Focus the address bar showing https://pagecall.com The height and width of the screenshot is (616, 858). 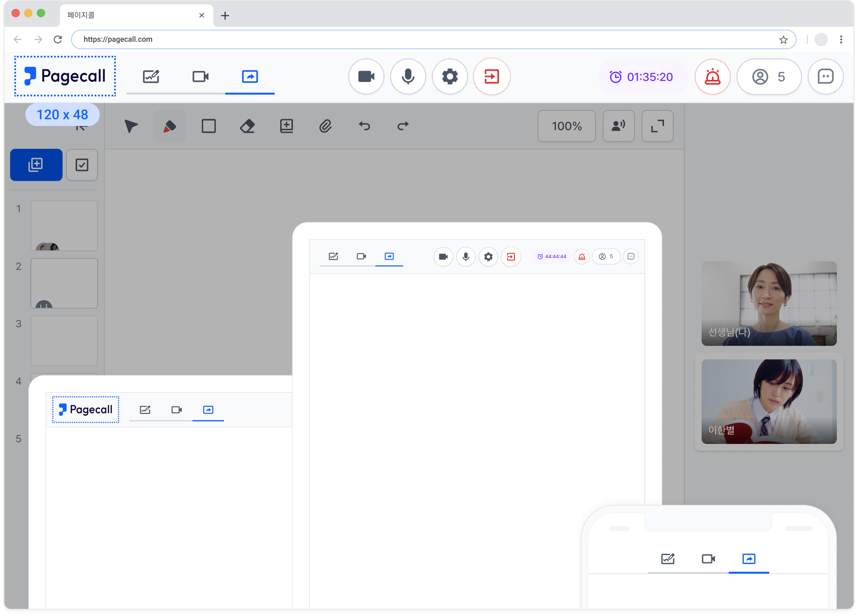click(434, 39)
